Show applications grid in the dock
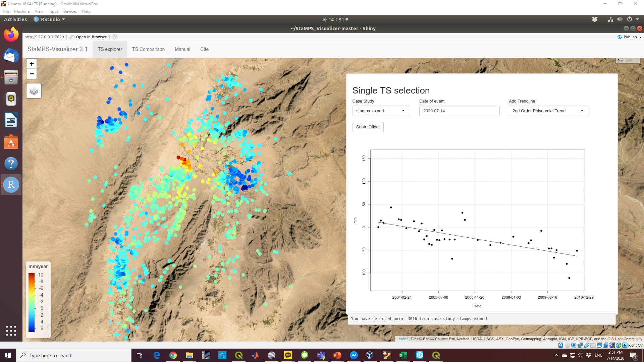The image size is (644, 362). (x=11, y=330)
